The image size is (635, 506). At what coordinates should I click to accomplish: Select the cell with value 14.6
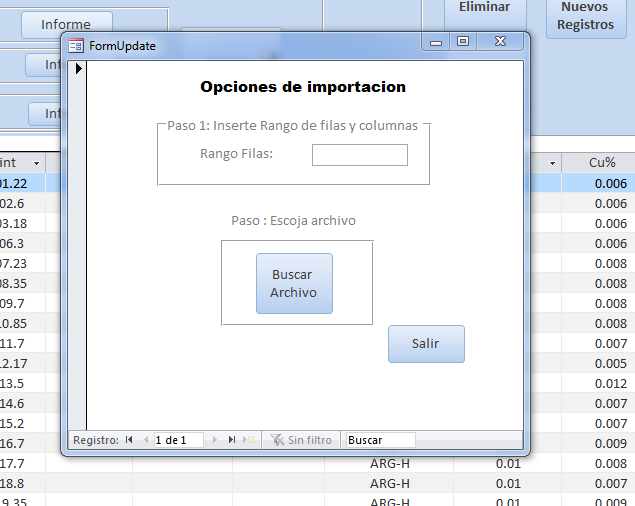coord(22,404)
